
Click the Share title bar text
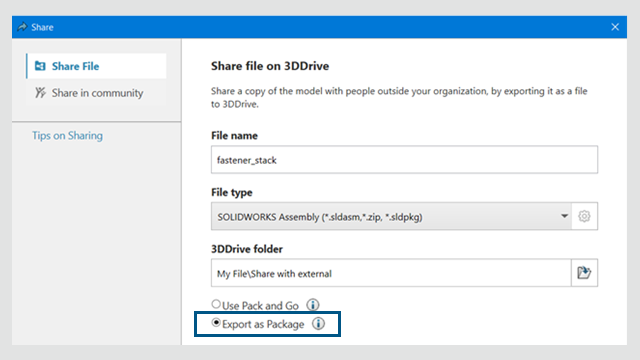pyautogui.click(x=42, y=27)
